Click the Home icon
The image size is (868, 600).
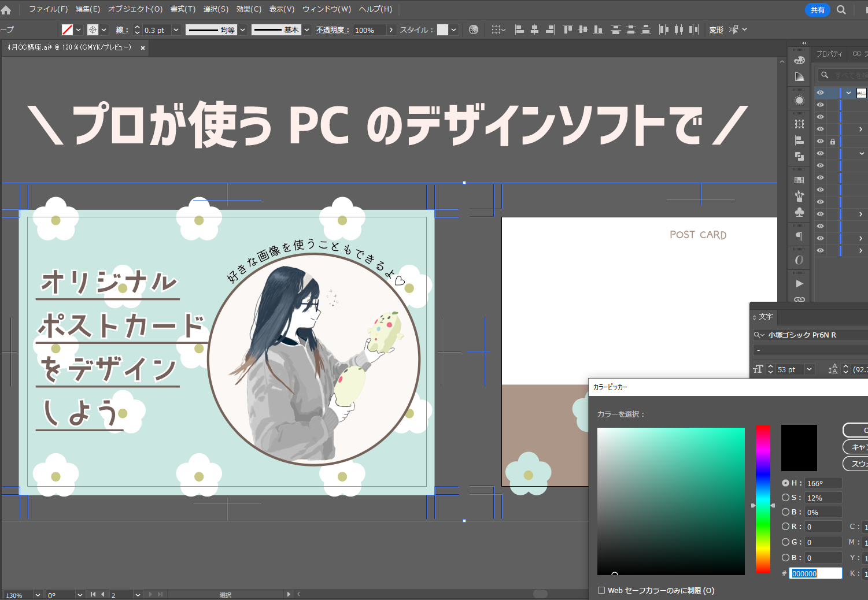(x=6, y=9)
